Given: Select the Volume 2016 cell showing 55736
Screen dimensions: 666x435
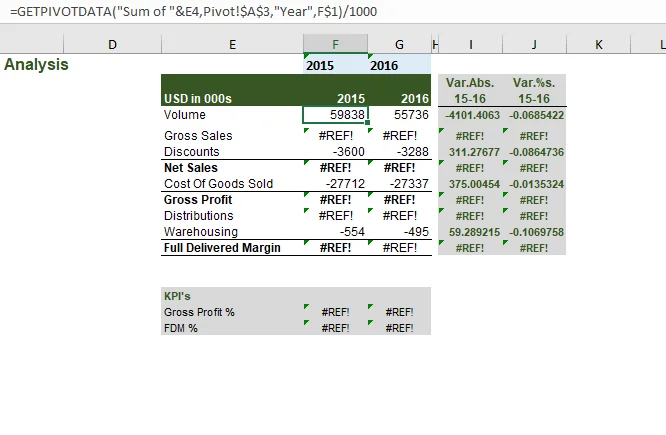Looking at the screenshot, I should point(399,115).
